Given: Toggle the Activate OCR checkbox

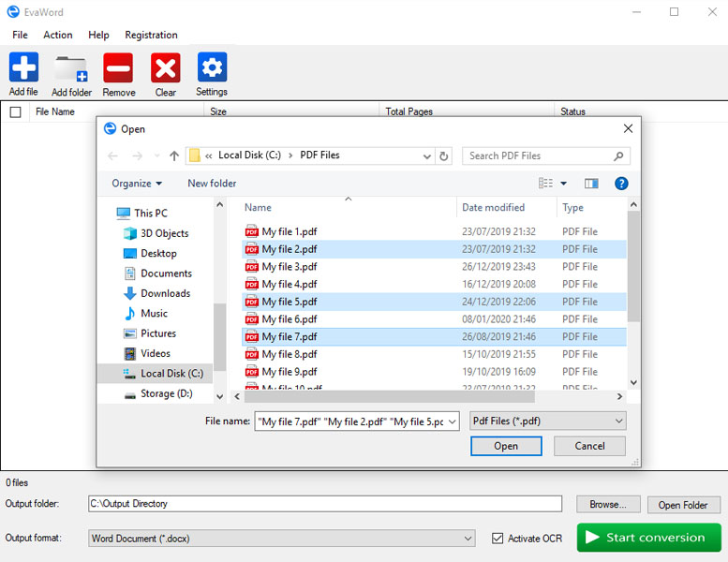Looking at the screenshot, I should pyautogui.click(x=498, y=539).
